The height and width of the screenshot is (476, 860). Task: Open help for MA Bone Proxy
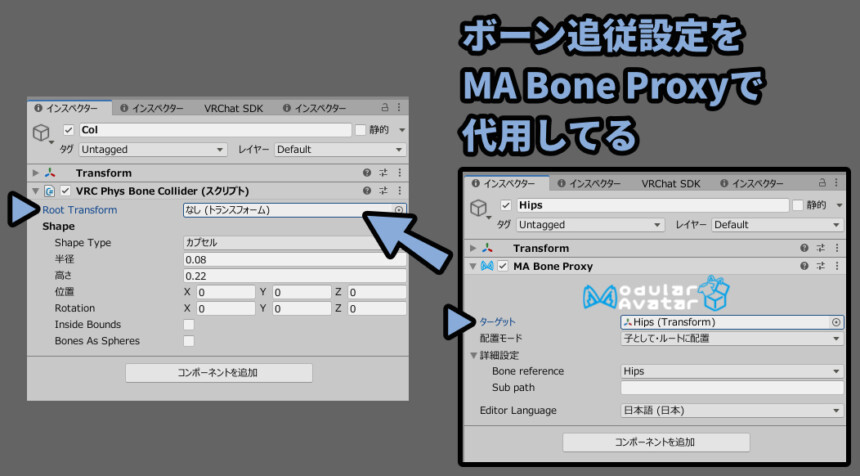804,266
